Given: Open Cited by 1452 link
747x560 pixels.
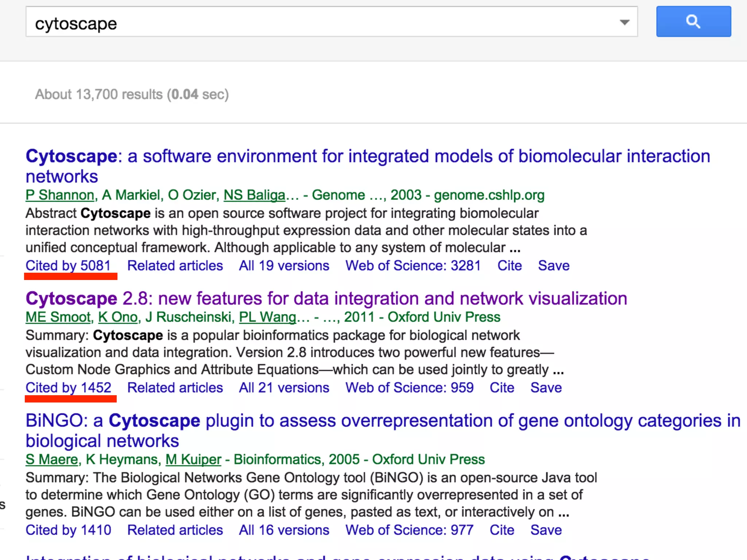Looking at the screenshot, I should click(68, 388).
